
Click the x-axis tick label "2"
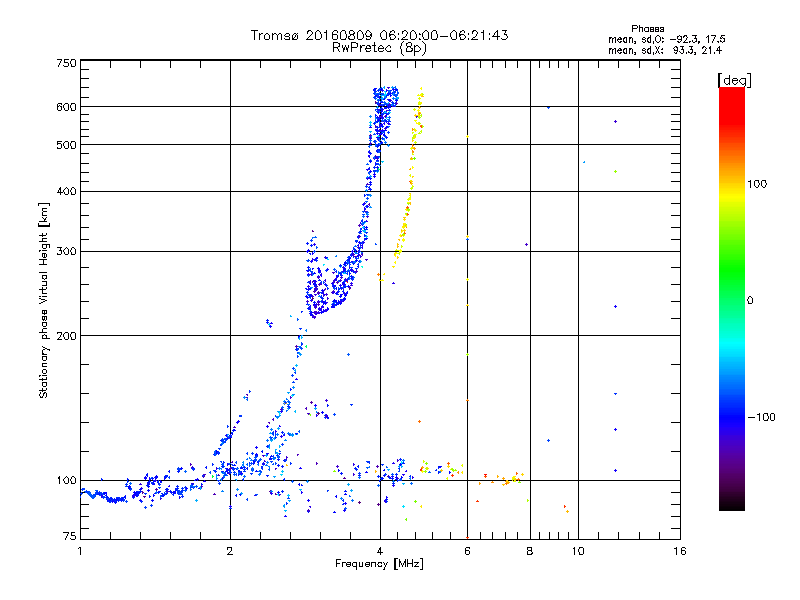click(x=230, y=551)
